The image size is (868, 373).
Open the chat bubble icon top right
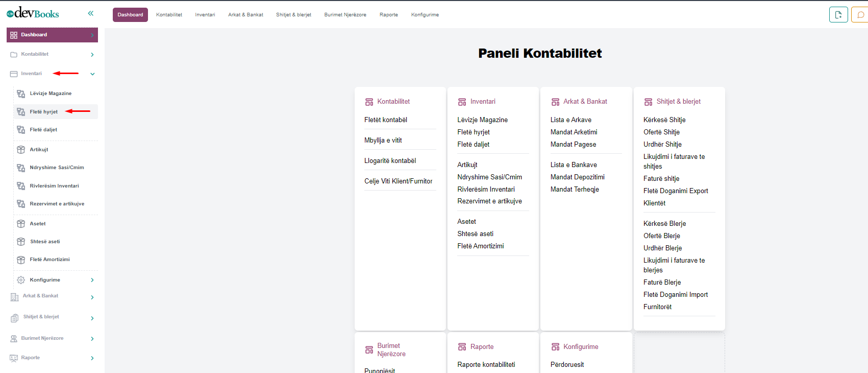(860, 15)
